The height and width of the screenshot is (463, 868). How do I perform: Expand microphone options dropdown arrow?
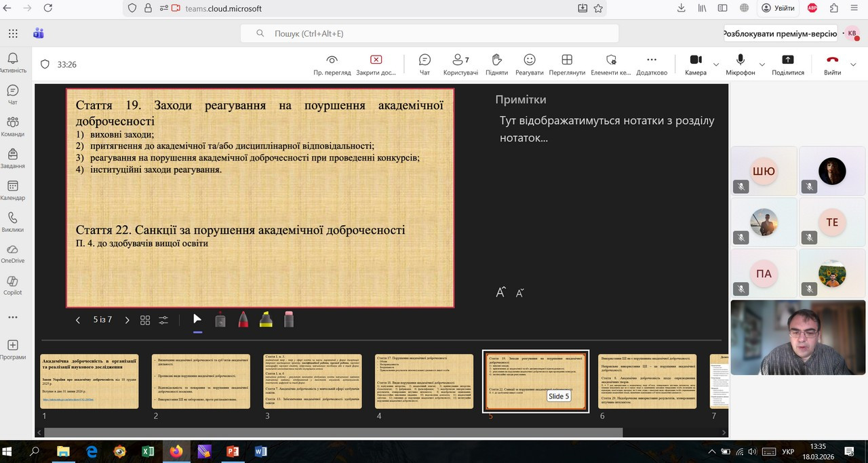(x=762, y=64)
